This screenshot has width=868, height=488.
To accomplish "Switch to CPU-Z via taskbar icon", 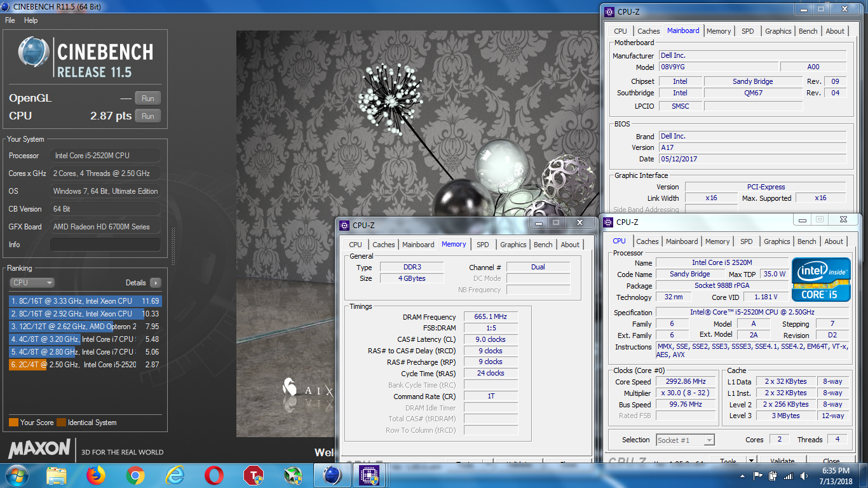I will tap(369, 475).
